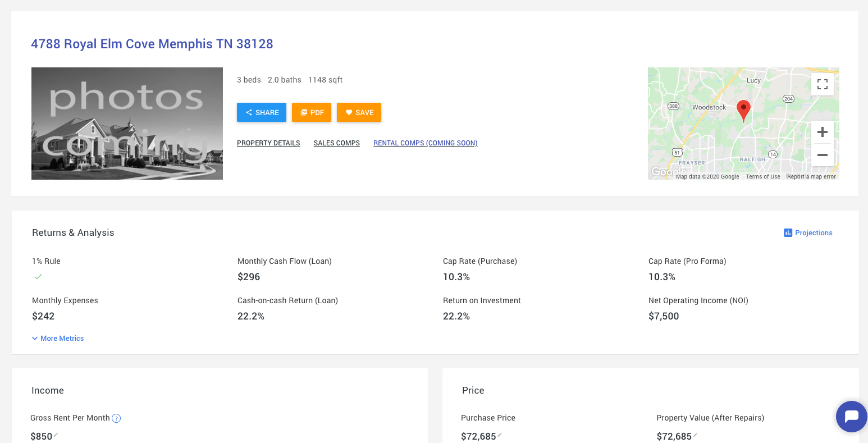This screenshot has height=443, width=868.
Task: Zoom out on the map
Action: coord(823,155)
